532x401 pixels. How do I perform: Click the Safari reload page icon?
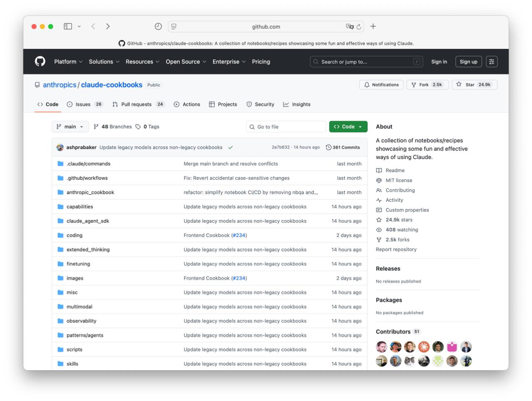point(359,27)
